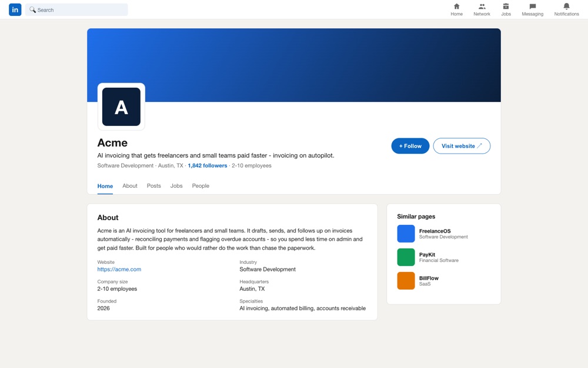
Task: Click the external arrow on Visit website
Action: (479, 145)
